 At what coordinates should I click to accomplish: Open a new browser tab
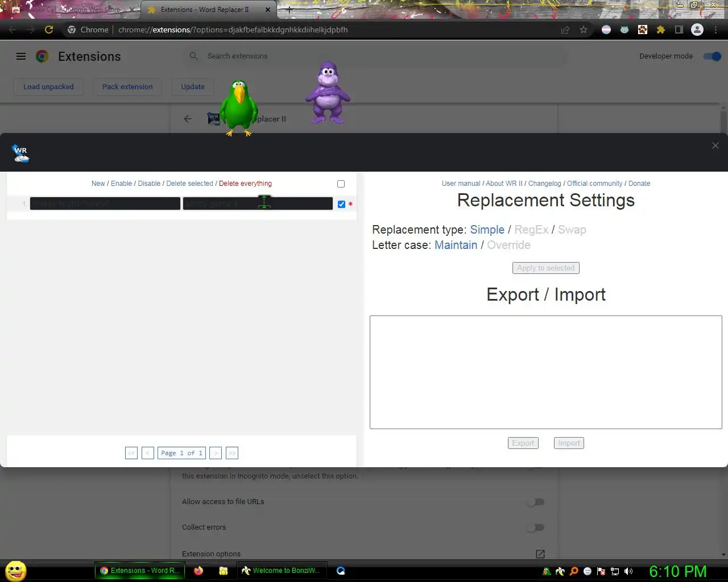[x=289, y=10]
